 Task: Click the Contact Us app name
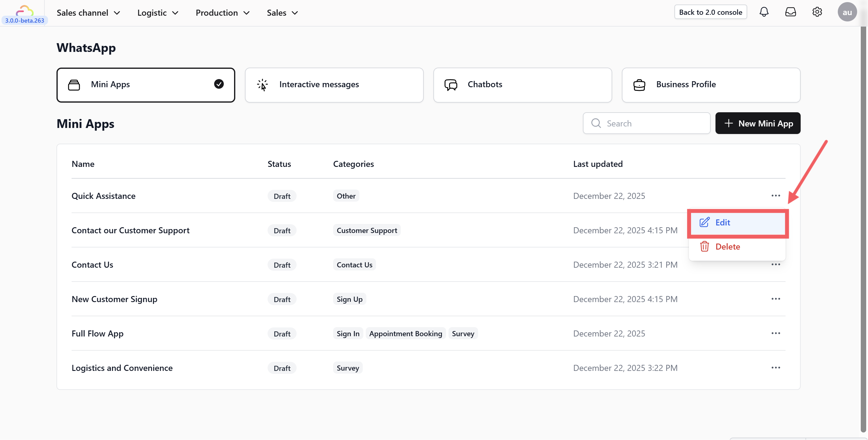92,265
